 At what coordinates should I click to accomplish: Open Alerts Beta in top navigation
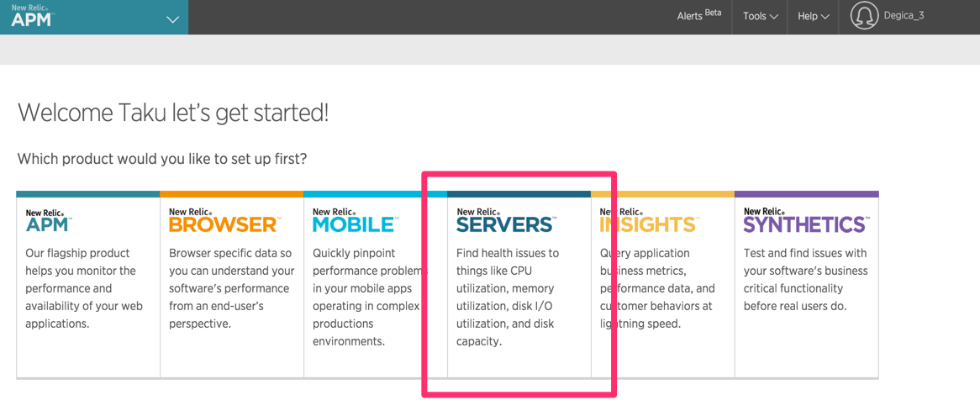click(x=699, y=16)
